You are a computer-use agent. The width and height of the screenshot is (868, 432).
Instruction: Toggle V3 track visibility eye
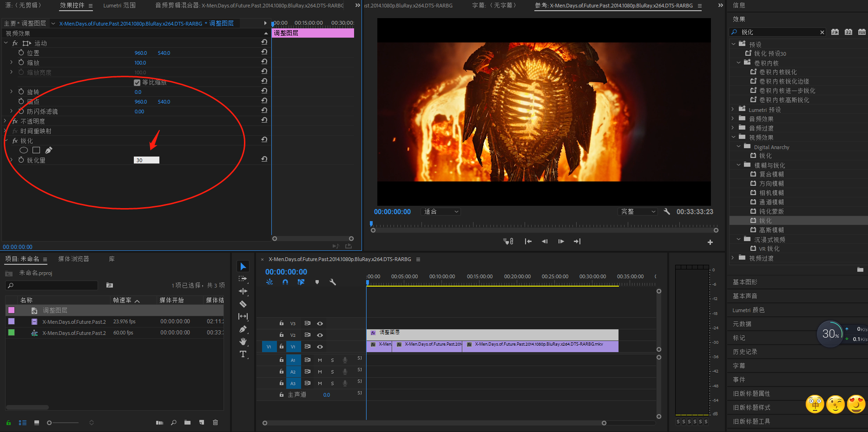[320, 323]
